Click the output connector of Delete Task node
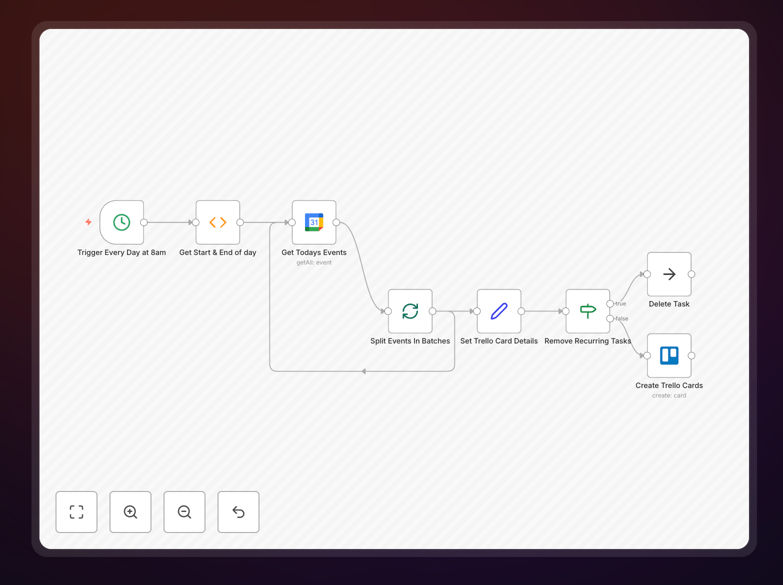This screenshot has width=783, height=585. tap(691, 274)
